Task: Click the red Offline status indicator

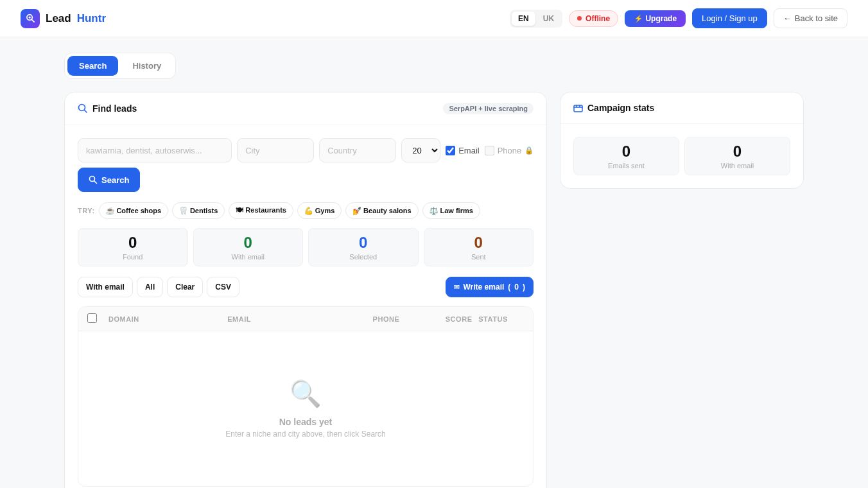Action: pyautogui.click(x=593, y=19)
